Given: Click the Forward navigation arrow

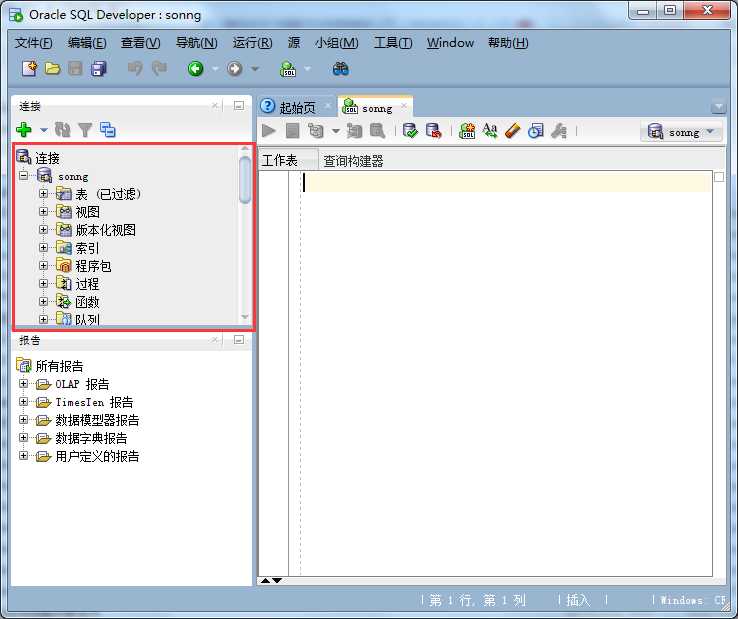Looking at the screenshot, I should pos(234,69).
